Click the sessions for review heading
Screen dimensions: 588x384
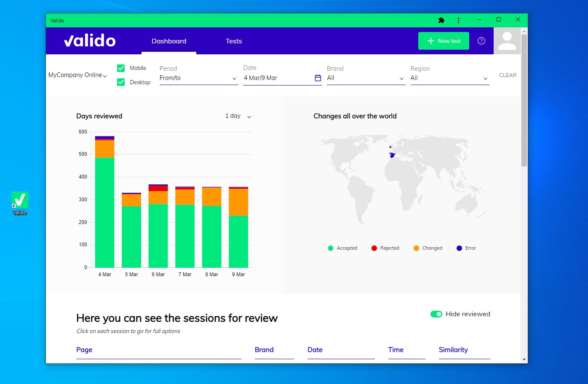click(177, 318)
